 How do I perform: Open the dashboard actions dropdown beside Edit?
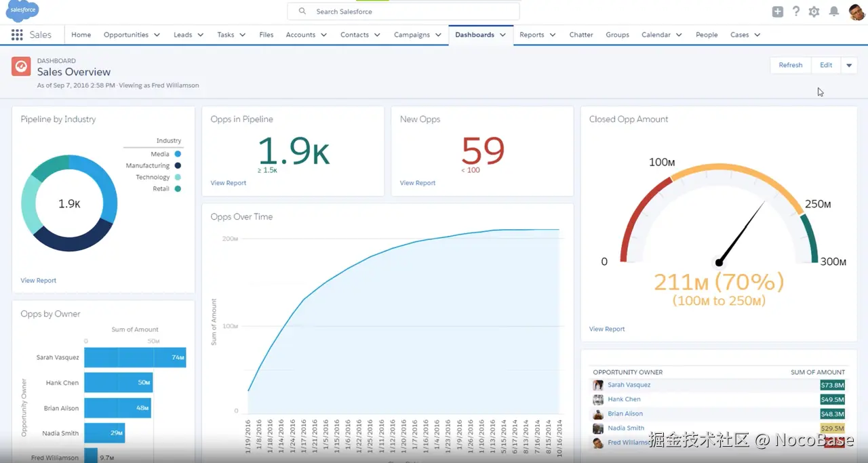pos(849,65)
